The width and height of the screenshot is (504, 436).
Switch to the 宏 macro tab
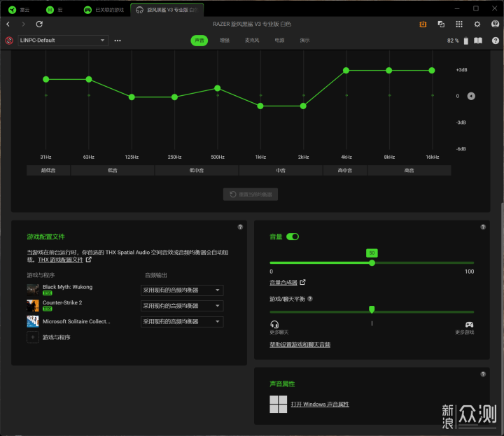point(55,10)
